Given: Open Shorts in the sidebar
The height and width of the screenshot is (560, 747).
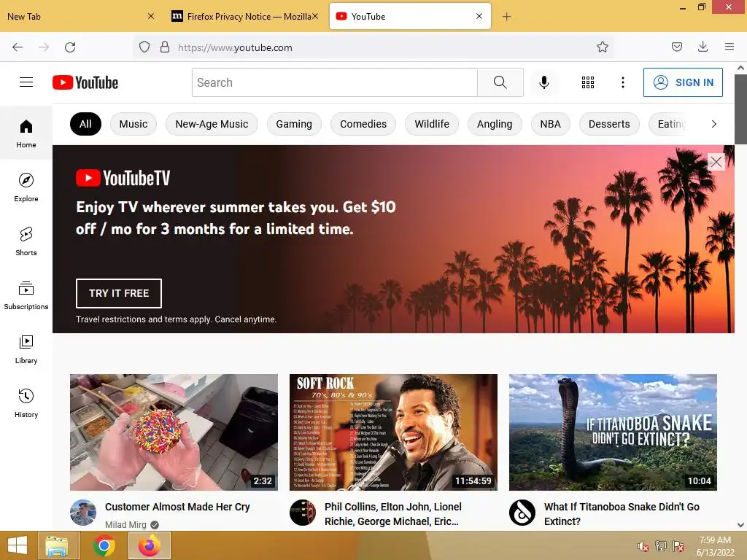Looking at the screenshot, I should click(26, 241).
